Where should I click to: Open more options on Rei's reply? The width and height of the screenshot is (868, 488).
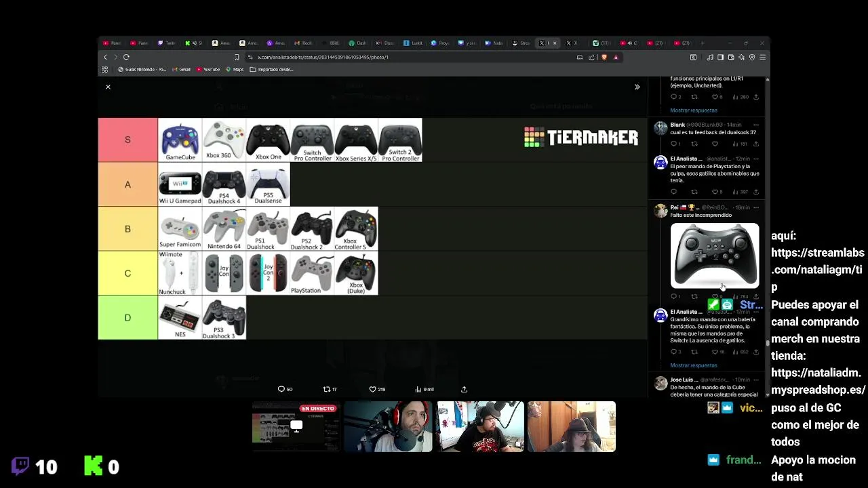pos(756,207)
